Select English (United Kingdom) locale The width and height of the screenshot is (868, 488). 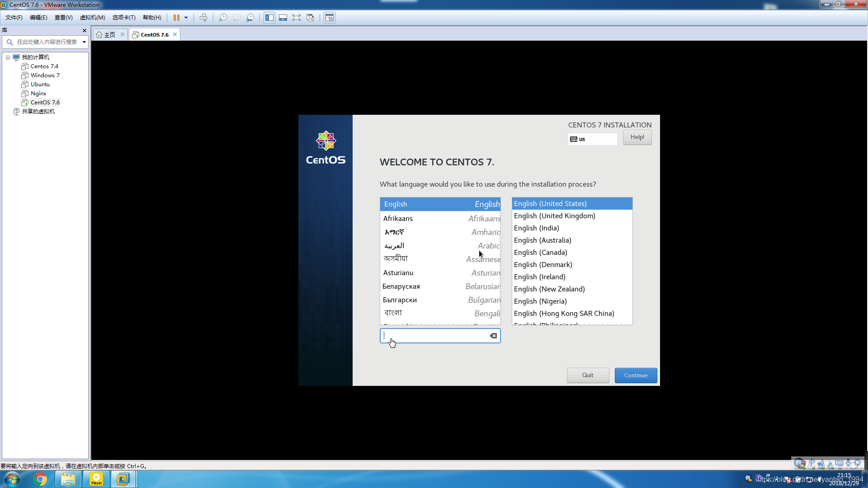(572, 216)
